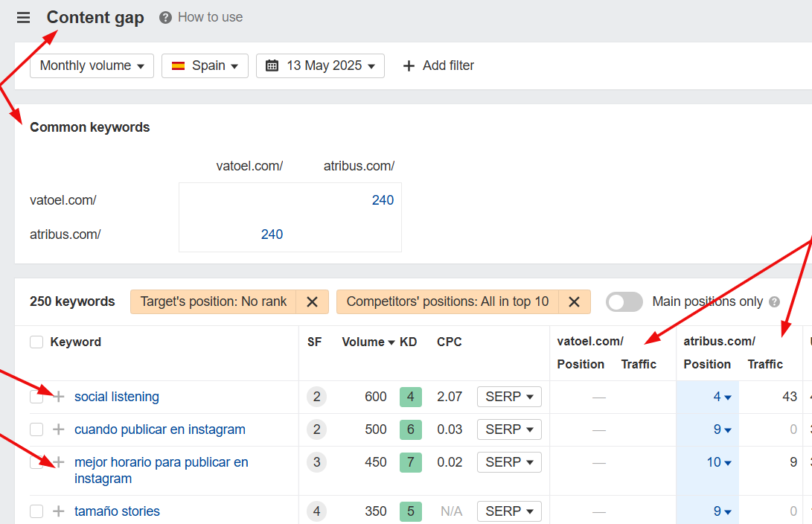This screenshot has width=812, height=524.
Task: Click plus icon next to social listening
Action: point(59,397)
